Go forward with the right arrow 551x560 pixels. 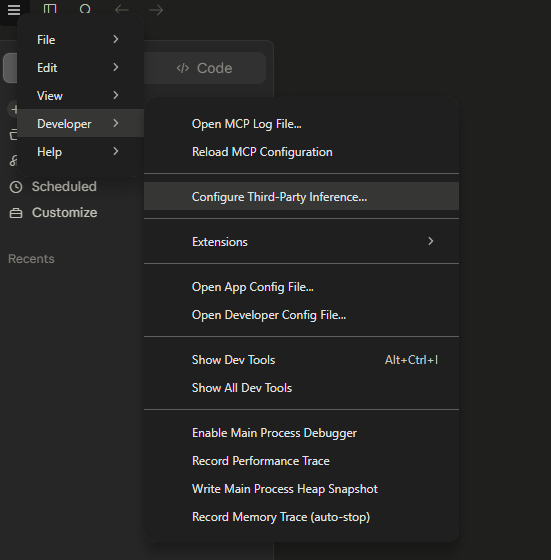coord(156,10)
